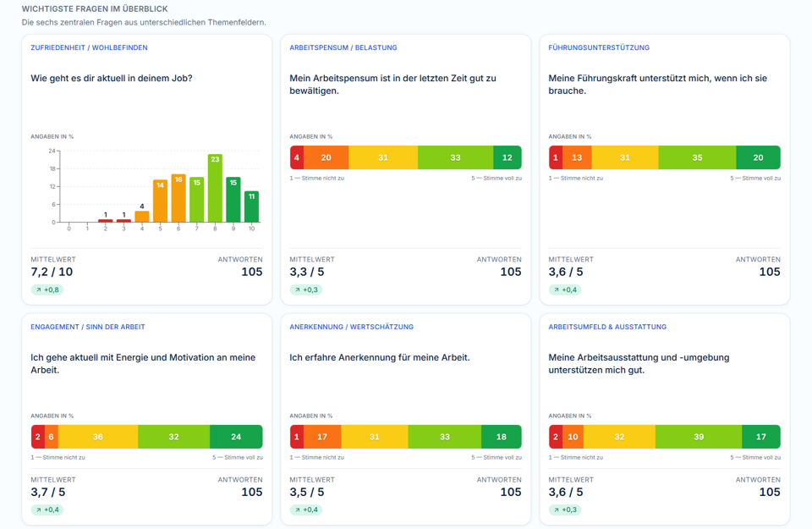Viewport: 812px width, 529px height.
Task: Click the light green segment 39 in Arbeitsumfeld bar
Action: (x=699, y=437)
